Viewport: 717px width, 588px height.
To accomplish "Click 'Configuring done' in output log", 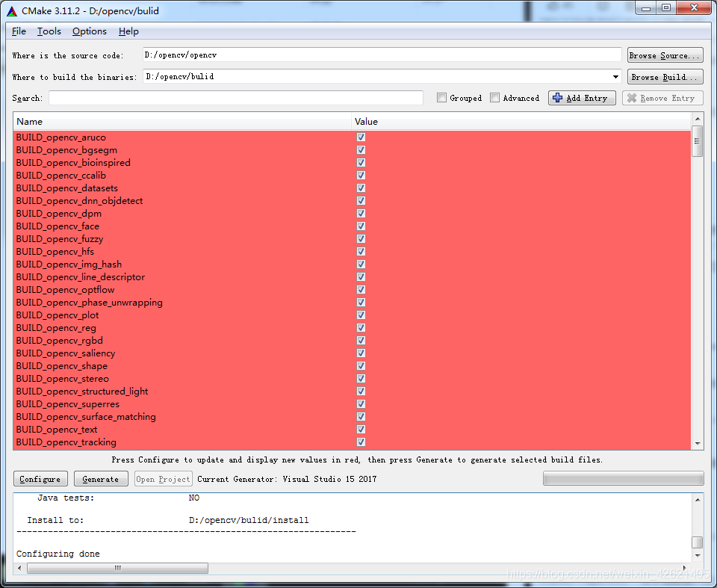I will point(58,554).
